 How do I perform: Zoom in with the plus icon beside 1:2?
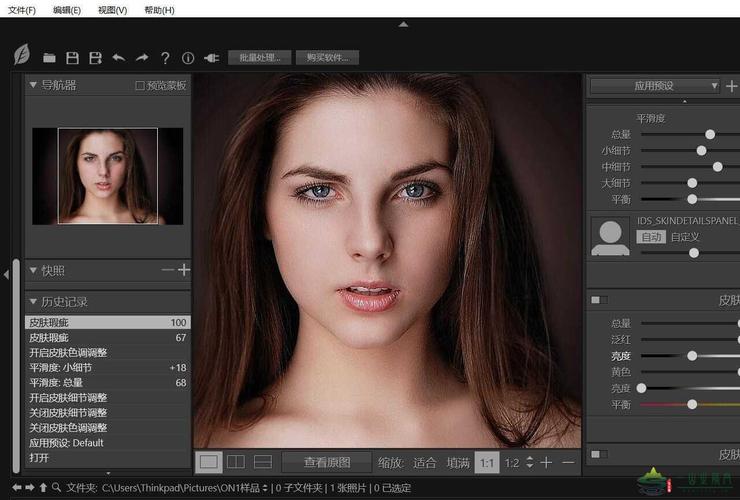click(546, 462)
